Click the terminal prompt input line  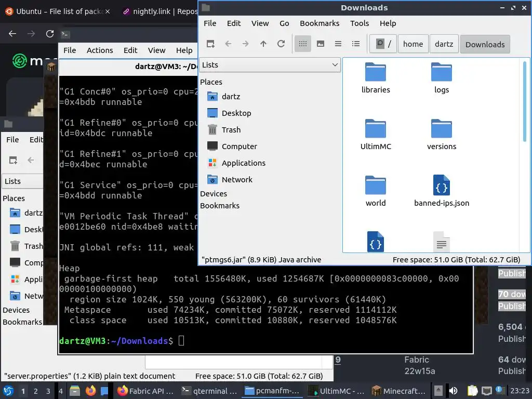[x=265, y=341]
